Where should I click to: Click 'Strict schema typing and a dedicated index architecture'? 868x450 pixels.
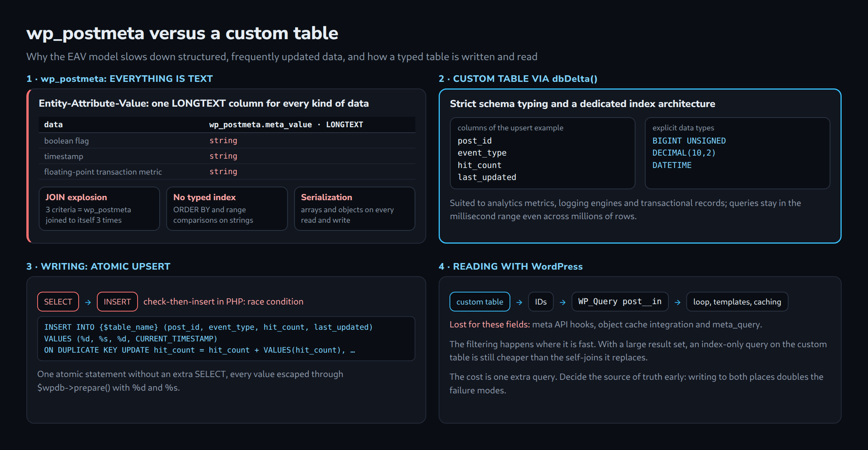click(582, 104)
